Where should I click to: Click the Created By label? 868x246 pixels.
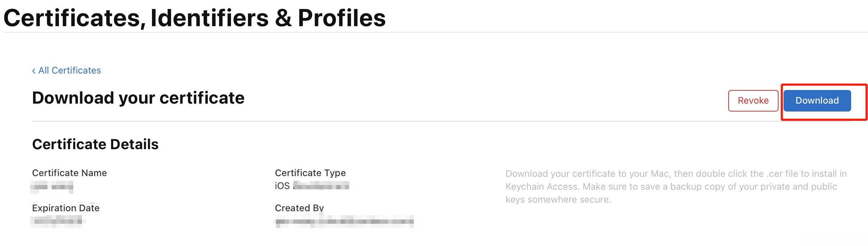(x=299, y=208)
